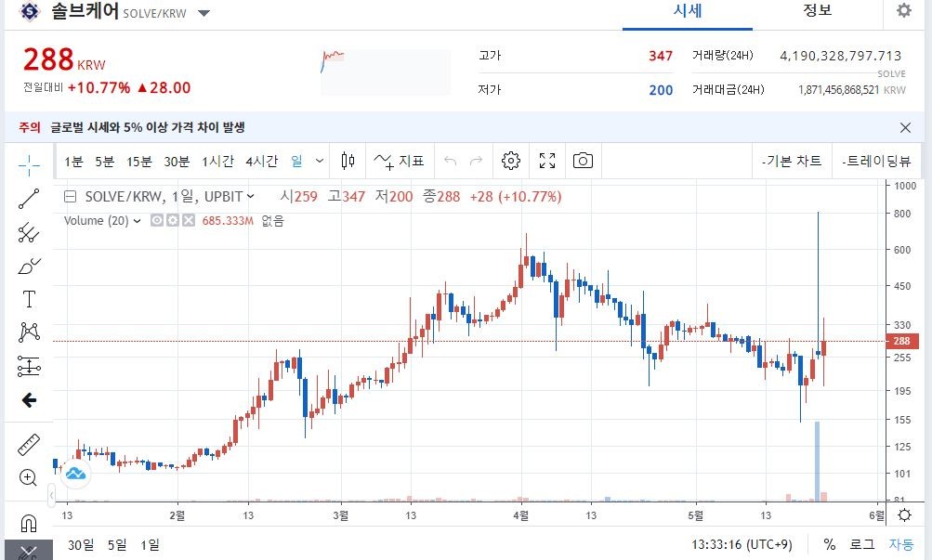932x560 pixels.
Task: Select the 일 (daily) interval
Action: (x=296, y=161)
